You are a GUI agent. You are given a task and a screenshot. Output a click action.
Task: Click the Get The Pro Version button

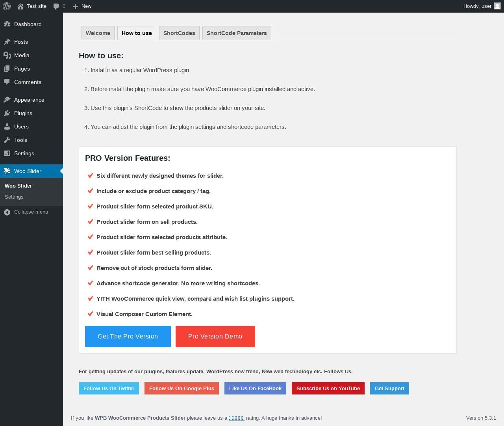[x=128, y=337]
